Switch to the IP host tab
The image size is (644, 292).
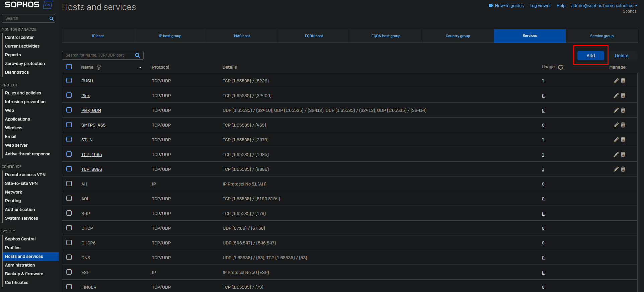98,36
